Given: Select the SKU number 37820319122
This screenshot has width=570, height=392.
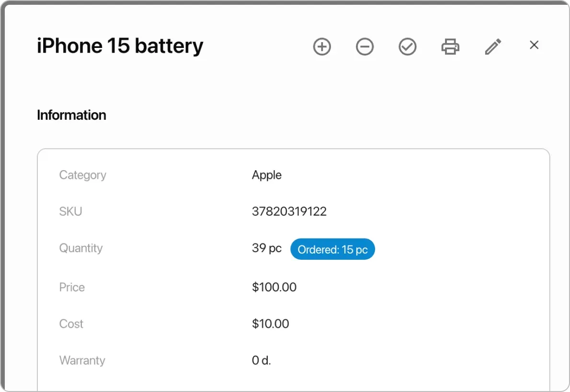Looking at the screenshot, I should coord(289,211).
